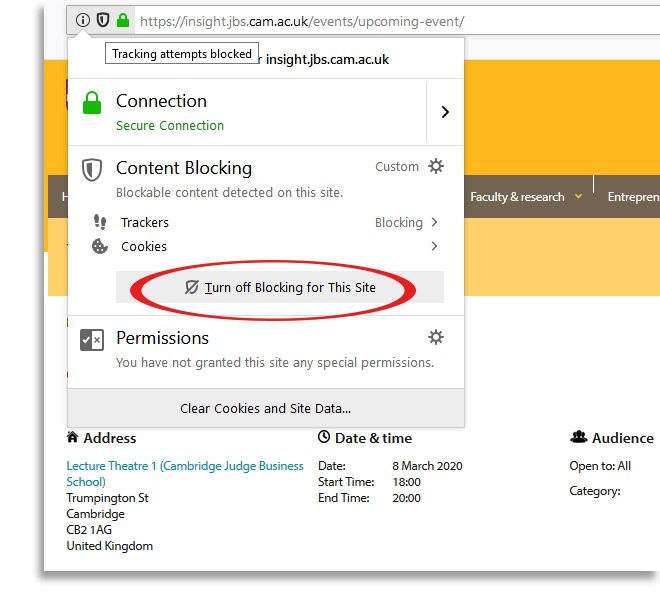660x600 pixels.
Task: Click the site information (i) icon in the address bar
Action: coord(83,20)
